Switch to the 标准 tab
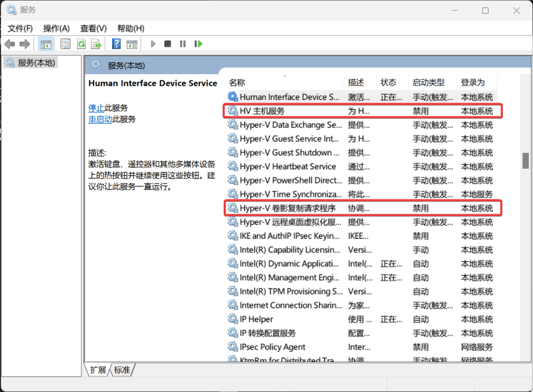Screen dimensions: 533x392 point(122,370)
